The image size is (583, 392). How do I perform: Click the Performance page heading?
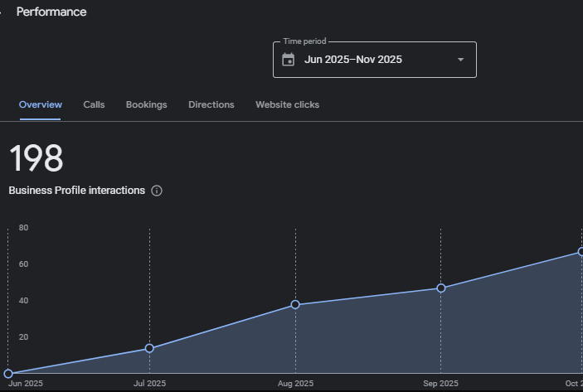[x=51, y=12]
